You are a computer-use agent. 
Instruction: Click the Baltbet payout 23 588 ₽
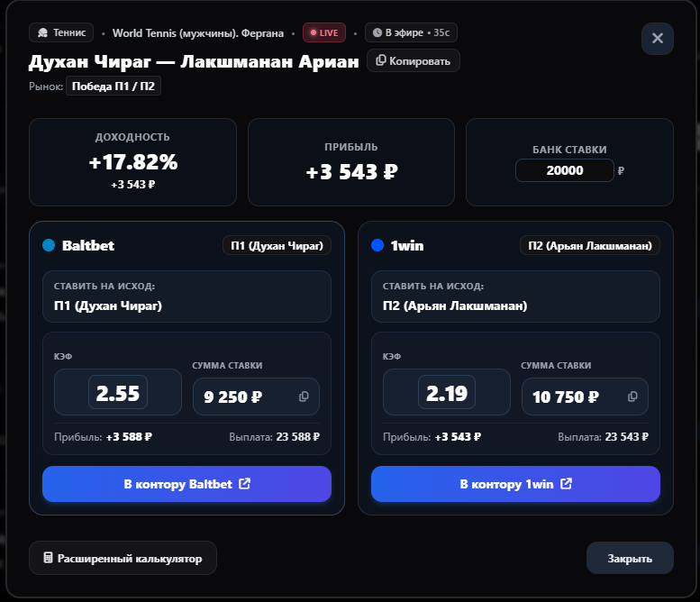(298, 437)
